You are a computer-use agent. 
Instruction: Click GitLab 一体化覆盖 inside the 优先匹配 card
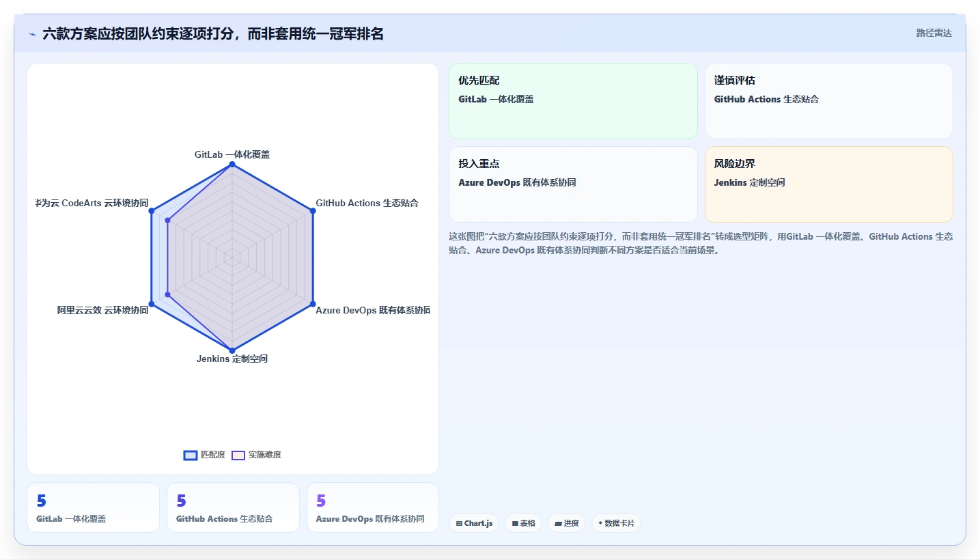tap(496, 99)
